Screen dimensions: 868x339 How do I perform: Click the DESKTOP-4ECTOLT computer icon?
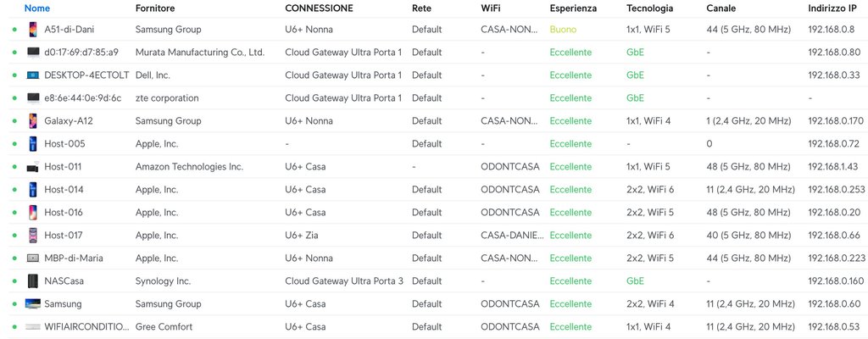pos(33,75)
